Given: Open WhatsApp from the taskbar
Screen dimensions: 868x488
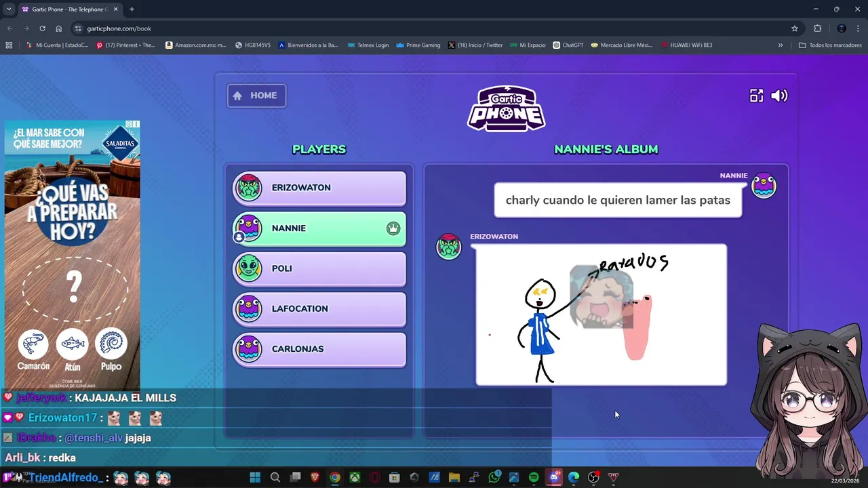Looking at the screenshot, I should pos(494,477).
